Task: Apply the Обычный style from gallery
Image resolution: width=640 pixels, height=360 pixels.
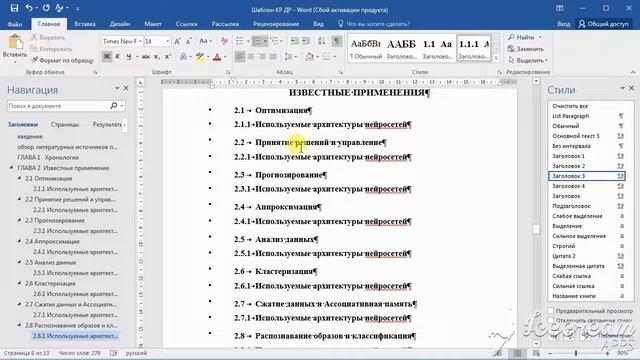Action: [366, 48]
